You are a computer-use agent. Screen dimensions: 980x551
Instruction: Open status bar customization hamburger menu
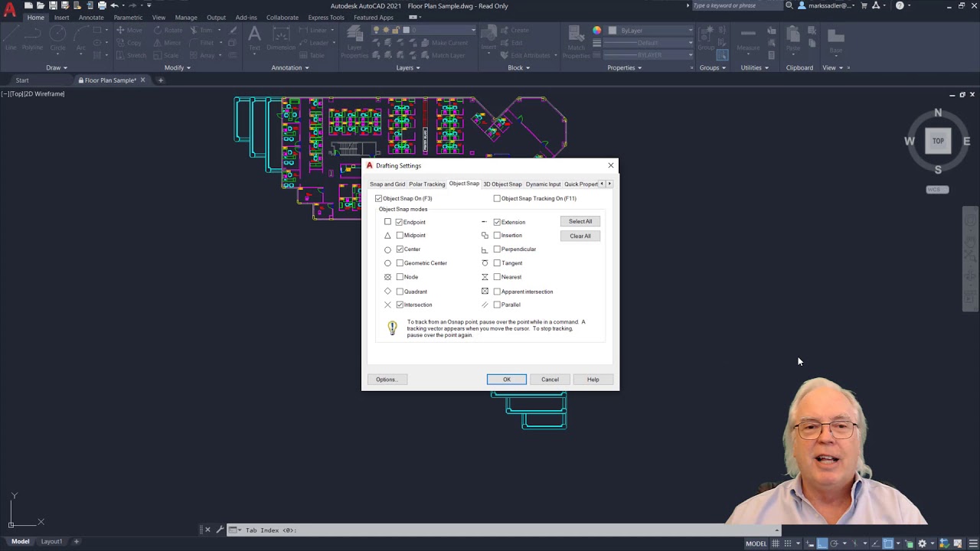[973, 543]
